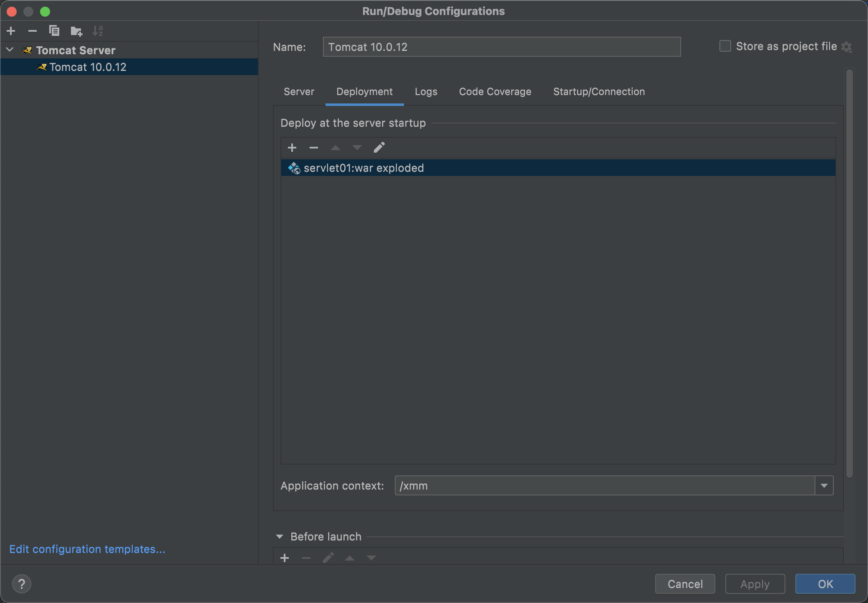Move deployment artifact down

point(357,148)
